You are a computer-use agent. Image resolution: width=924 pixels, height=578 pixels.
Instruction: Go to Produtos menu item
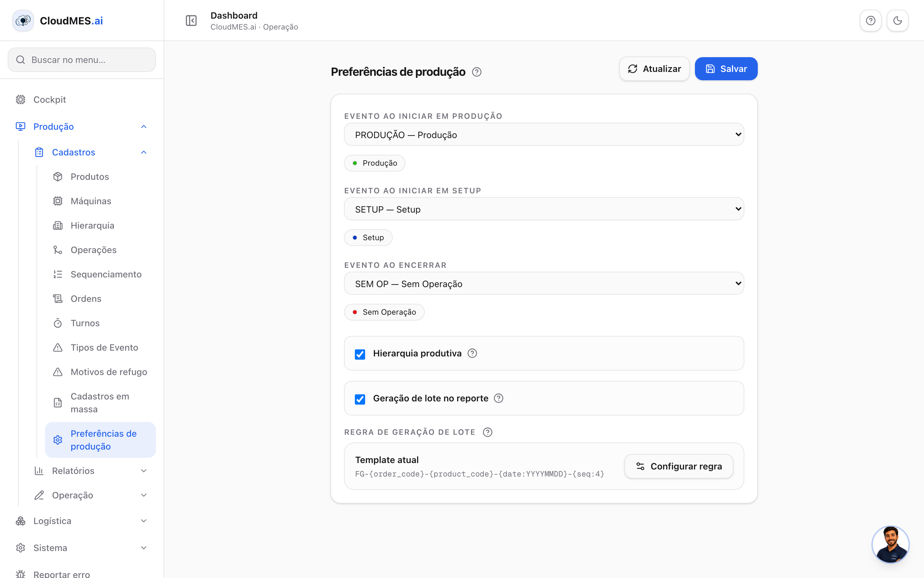[100, 177]
